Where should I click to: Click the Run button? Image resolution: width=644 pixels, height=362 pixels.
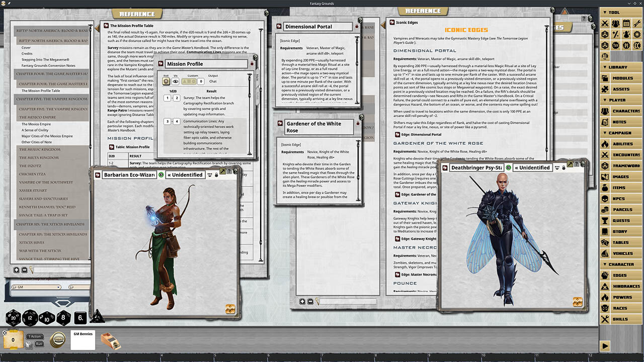click(39, 344)
